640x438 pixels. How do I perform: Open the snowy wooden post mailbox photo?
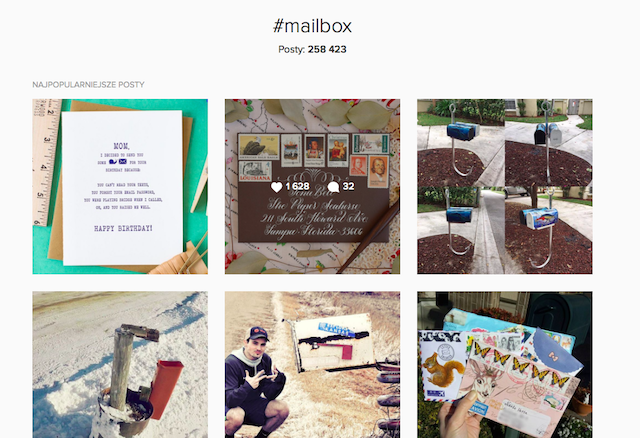(x=120, y=365)
